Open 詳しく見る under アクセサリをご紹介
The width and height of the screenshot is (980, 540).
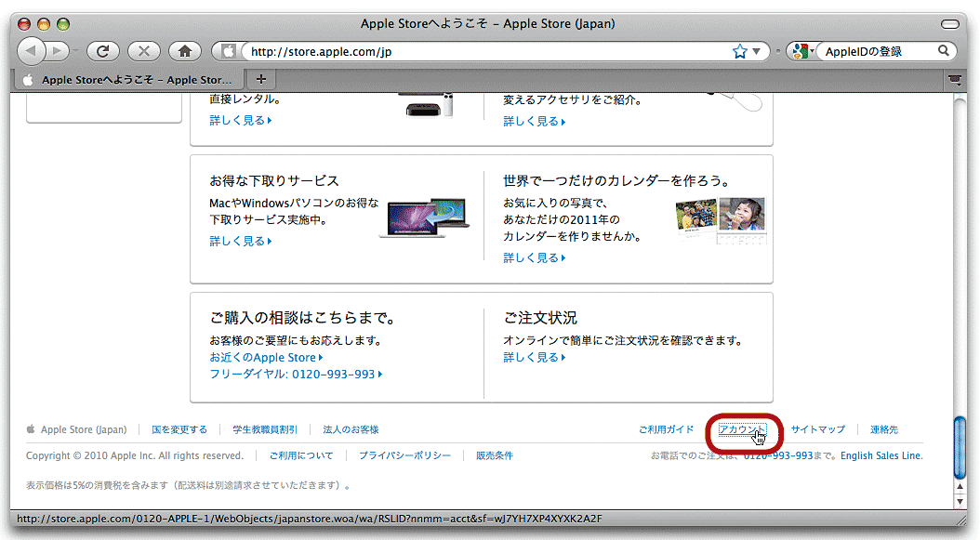(535, 121)
